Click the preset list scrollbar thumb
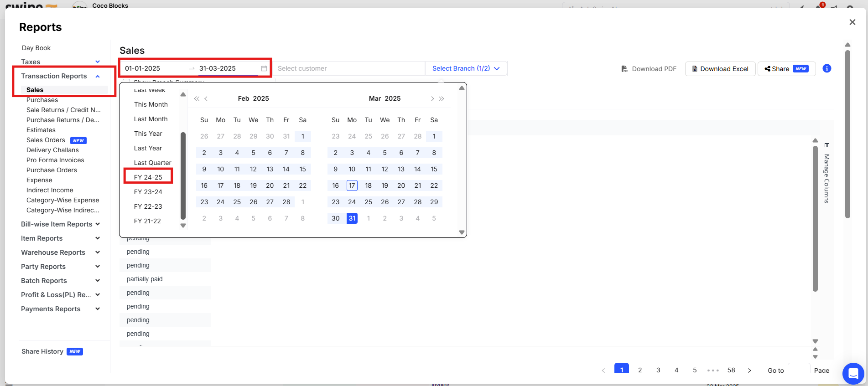Image resolution: width=868 pixels, height=386 pixels. [183, 176]
